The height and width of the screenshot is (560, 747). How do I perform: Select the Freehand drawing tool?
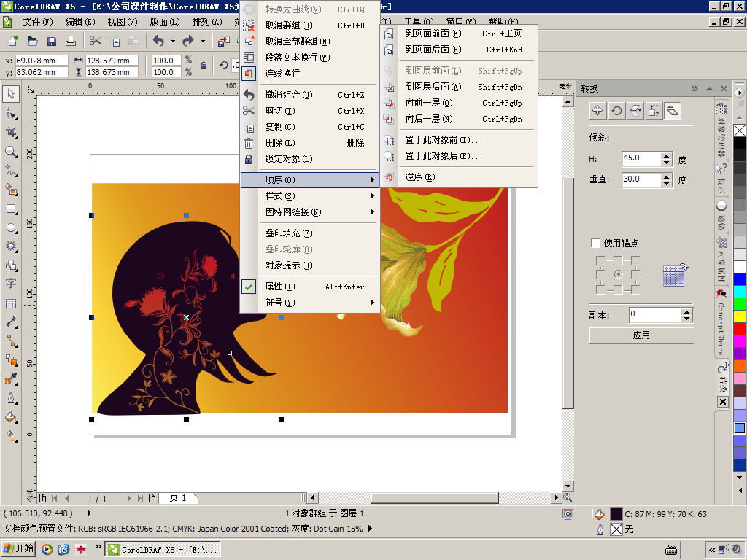tap(11, 171)
